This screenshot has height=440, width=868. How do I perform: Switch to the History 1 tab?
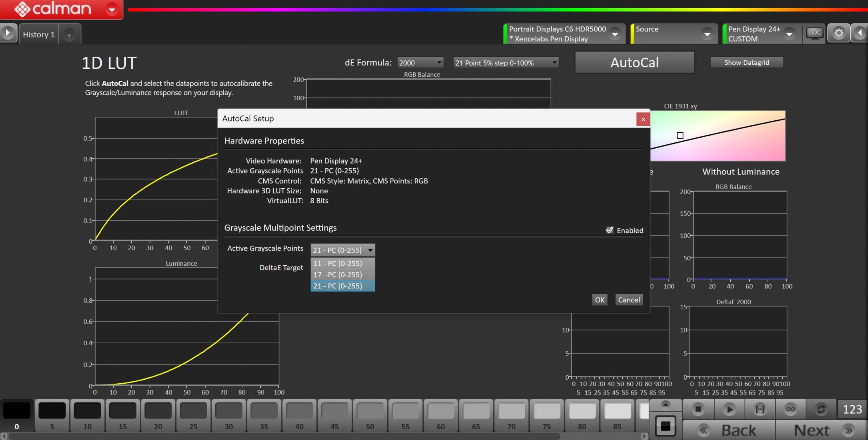point(39,35)
